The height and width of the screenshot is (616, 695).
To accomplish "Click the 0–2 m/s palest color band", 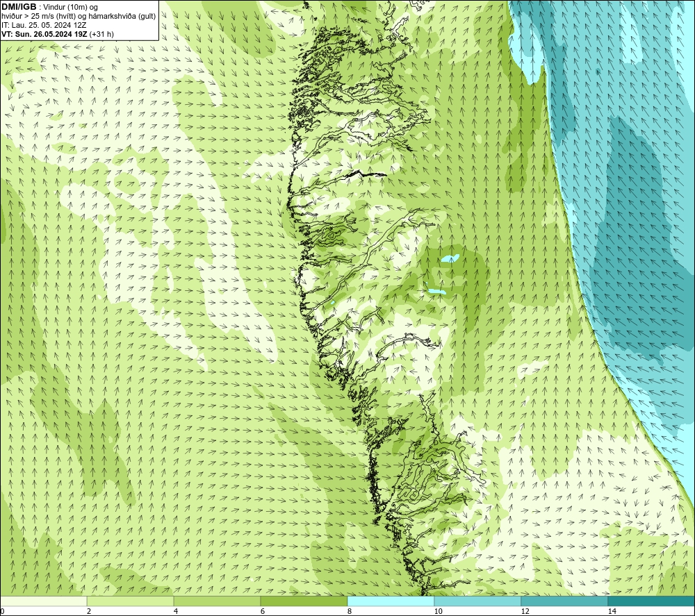I will coord(43,601).
